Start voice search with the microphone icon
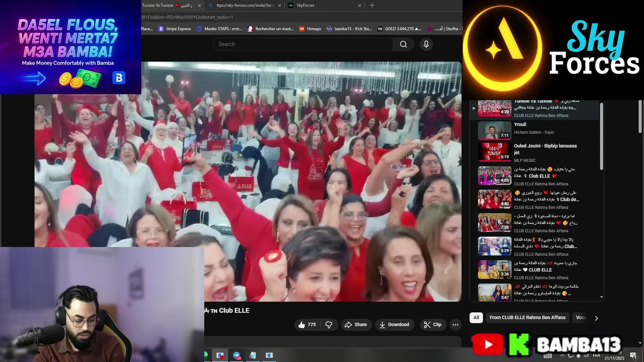 click(x=426, y=44)
